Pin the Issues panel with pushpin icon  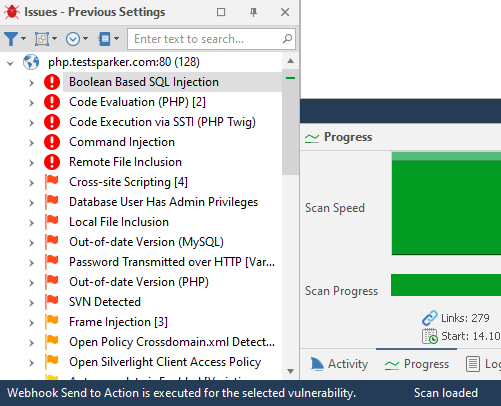coord(253,12)
